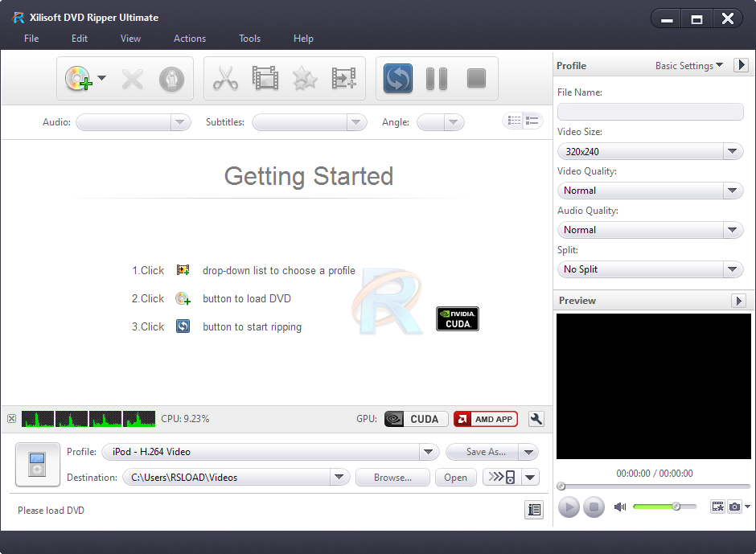Click the NVIDIA CUDA logo badge
Screen dimensions: 756x554
(x=458, y=318)
